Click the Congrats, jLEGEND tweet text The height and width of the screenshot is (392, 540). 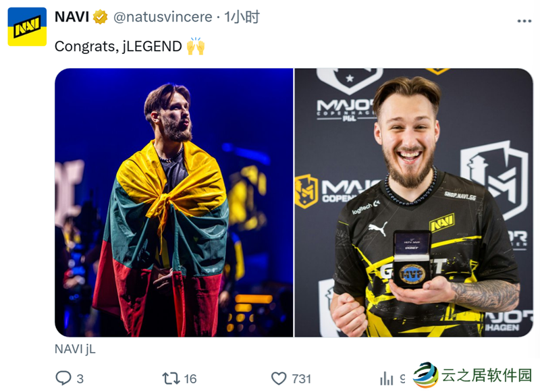pos(118,46)
